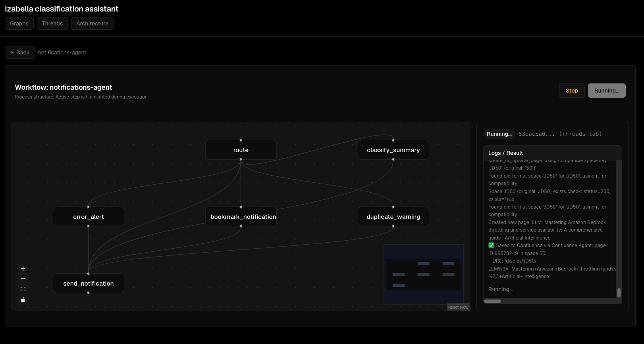Go back using the Back button
Viewport: 644px width, 344px height.
[x=20, y=52]
